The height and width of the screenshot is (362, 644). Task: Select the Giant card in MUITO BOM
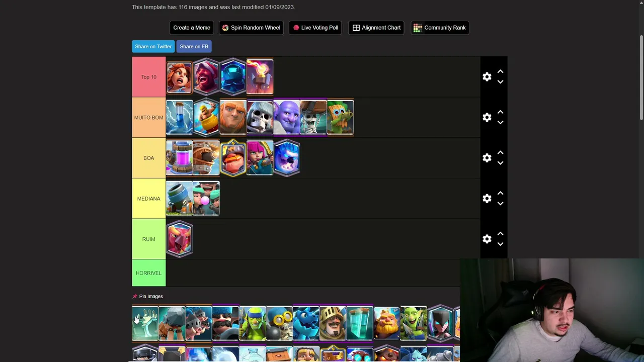coord(233,118)
